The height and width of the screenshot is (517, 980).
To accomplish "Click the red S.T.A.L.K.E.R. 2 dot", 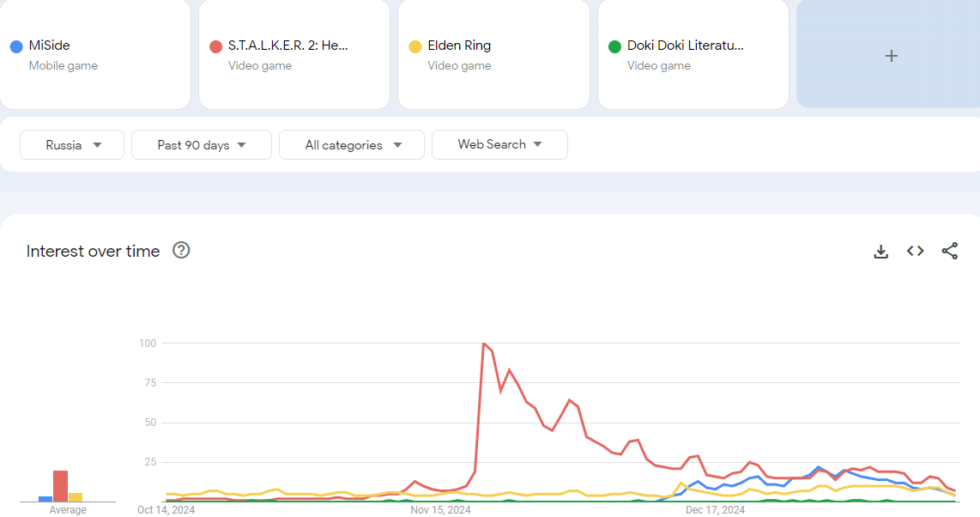I will click(216, 46).
